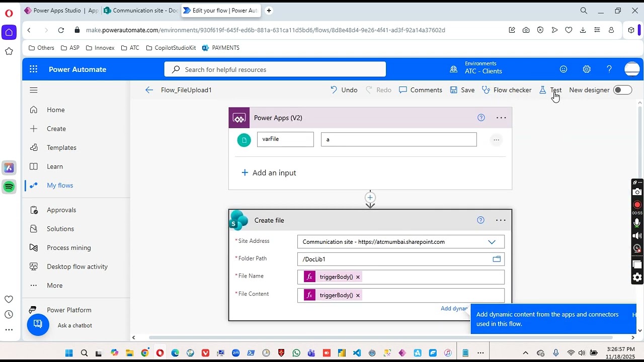Click the varFile name input field
The image size is (644, 362).
point(285,139)
